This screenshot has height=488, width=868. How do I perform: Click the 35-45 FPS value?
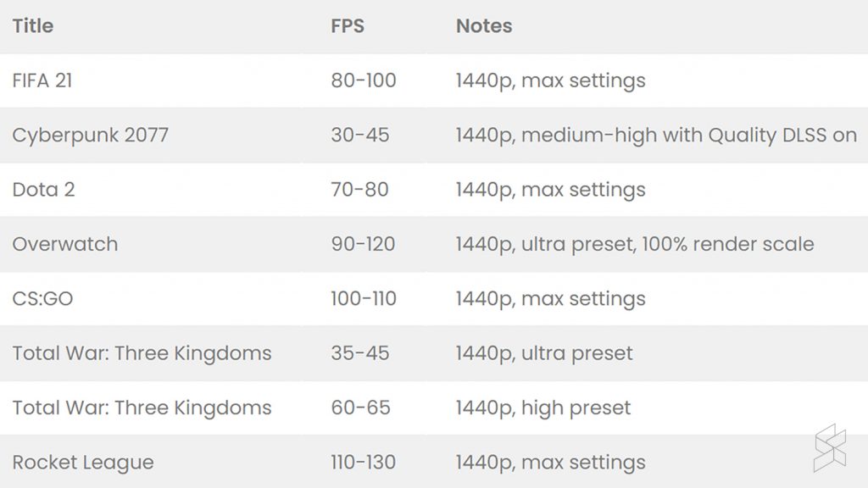(x=360, y=353)
